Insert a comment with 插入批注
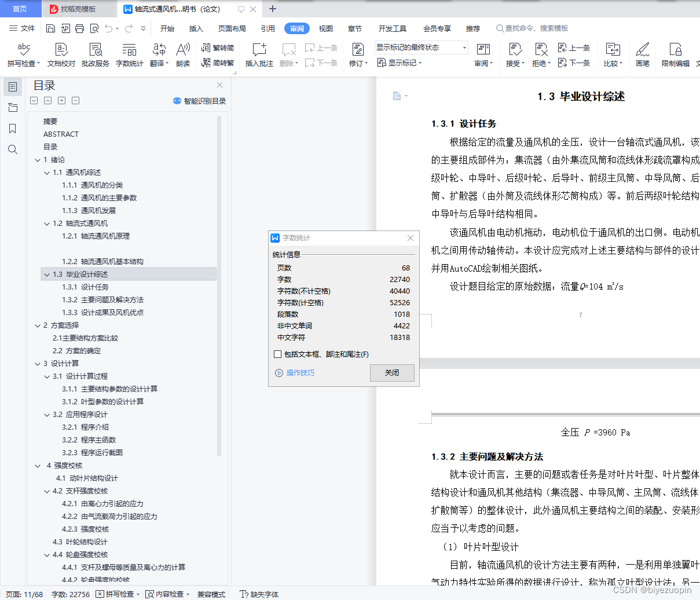This screenshot has width=700, height=600. pos(259,55)
